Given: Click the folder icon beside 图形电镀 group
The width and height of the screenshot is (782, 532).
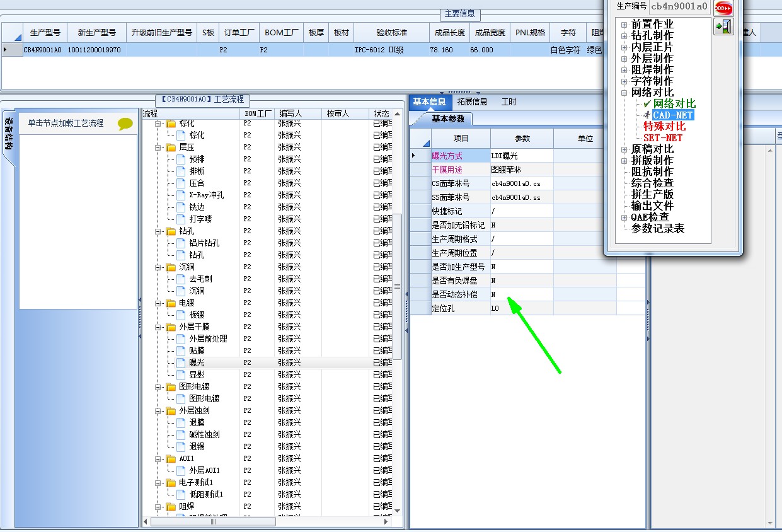Looking at the screenshot, I should (x=171, y=386).
